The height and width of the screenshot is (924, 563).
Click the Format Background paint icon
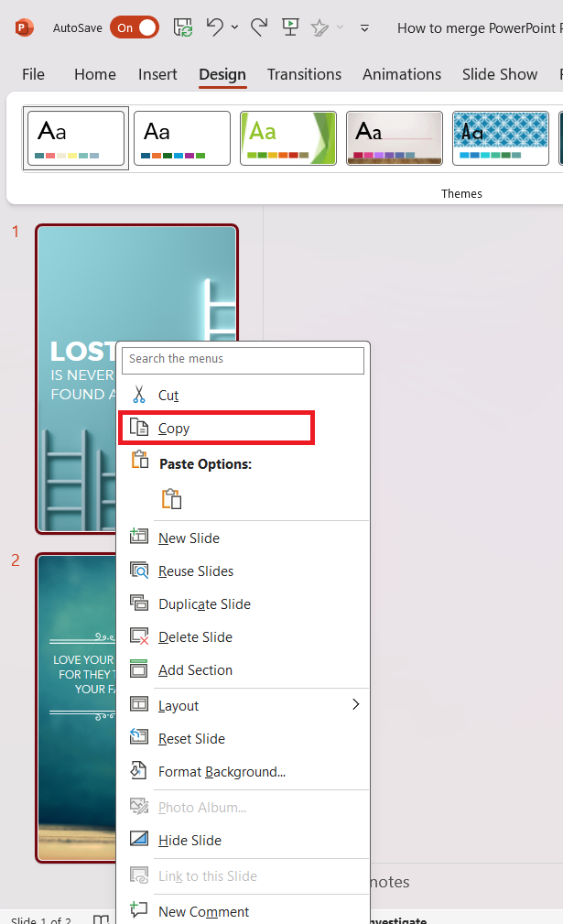tap(138, 769)
